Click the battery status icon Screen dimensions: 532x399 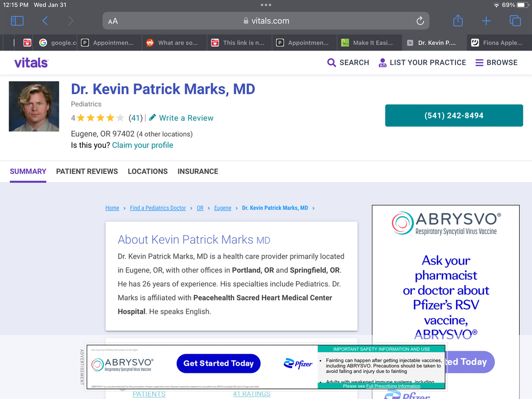tap(522, 5)
